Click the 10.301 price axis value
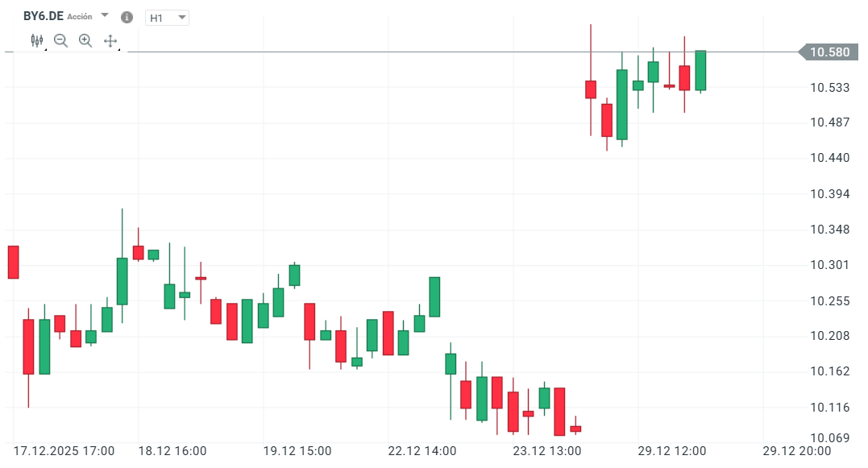 [830, 264]
